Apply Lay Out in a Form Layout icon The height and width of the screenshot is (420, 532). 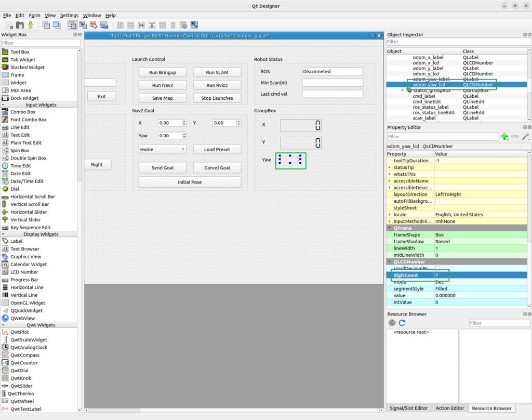[x=173, y=25]
